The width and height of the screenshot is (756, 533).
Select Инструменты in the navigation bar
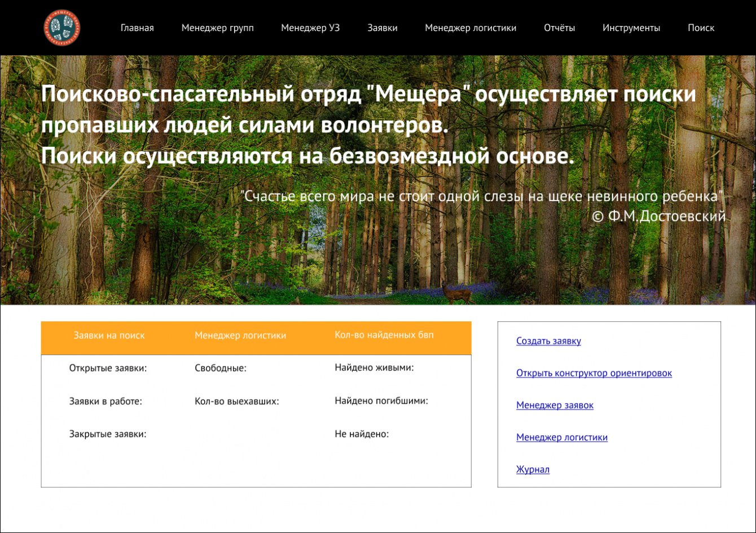point(631,28)
